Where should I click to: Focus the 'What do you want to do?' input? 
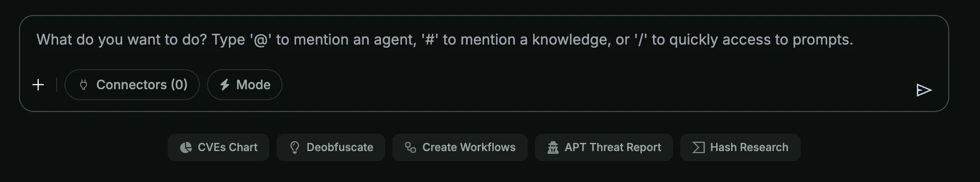pos(444,40)
